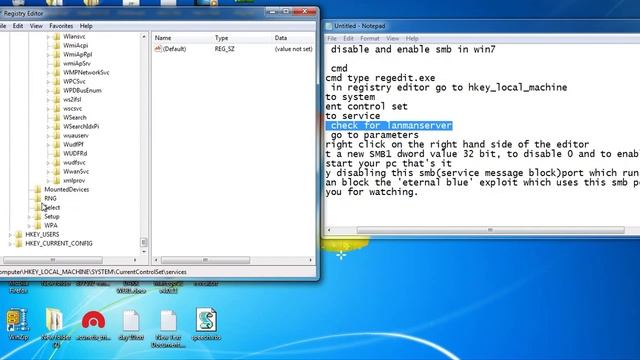Open Notepad Edit menu
The width and height of the screenshot is (640, 360).
348,38
